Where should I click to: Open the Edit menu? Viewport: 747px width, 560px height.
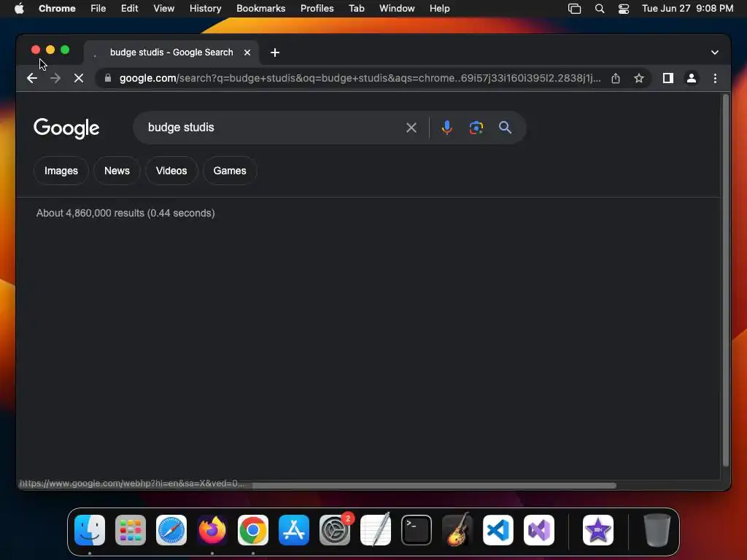pyautogui.click(x=129, y=9)
